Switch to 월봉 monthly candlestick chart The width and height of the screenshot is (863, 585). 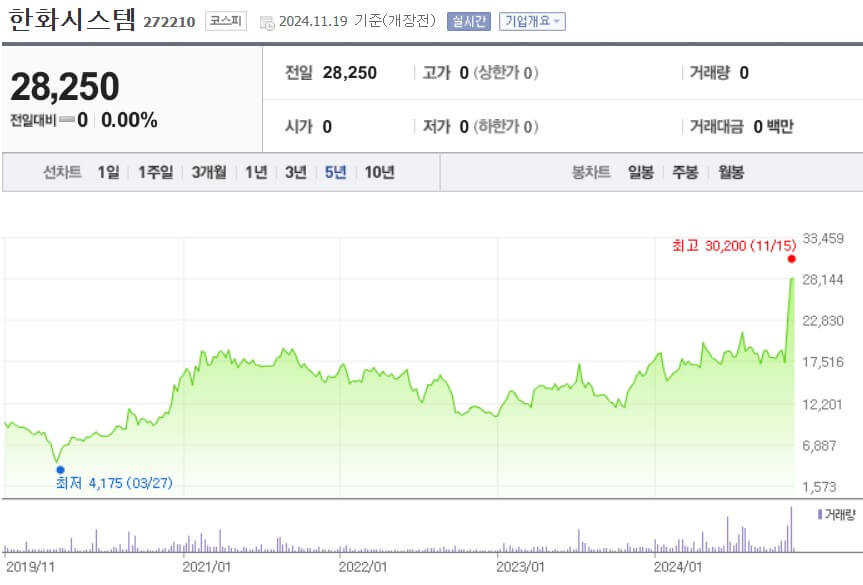tap(731, 172)
